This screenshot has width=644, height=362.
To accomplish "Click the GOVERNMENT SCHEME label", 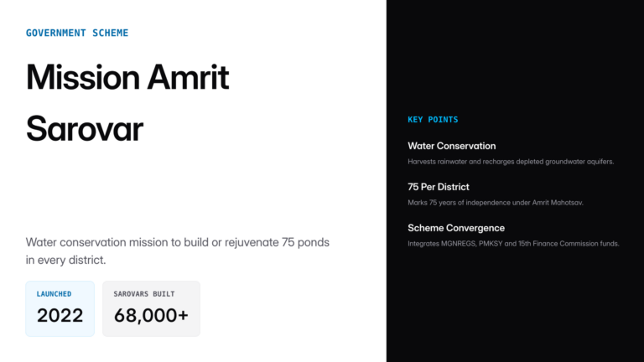I will pyautogui.click(x=77, y=33).
